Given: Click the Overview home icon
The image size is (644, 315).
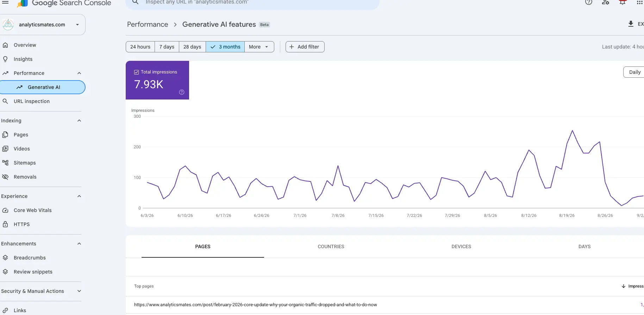Looking at the screenshot, I should point(5,45).
